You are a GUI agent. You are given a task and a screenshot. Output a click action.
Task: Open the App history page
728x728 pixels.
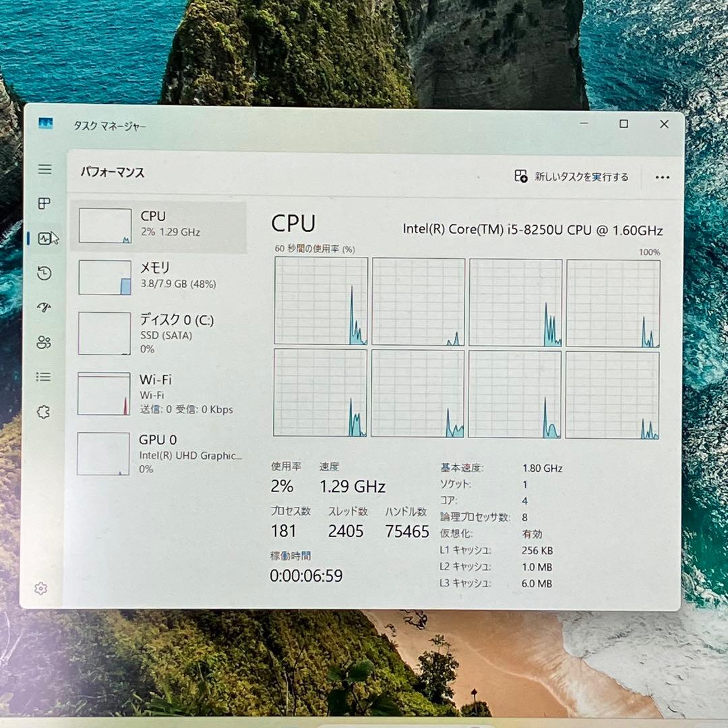point(44,273)
